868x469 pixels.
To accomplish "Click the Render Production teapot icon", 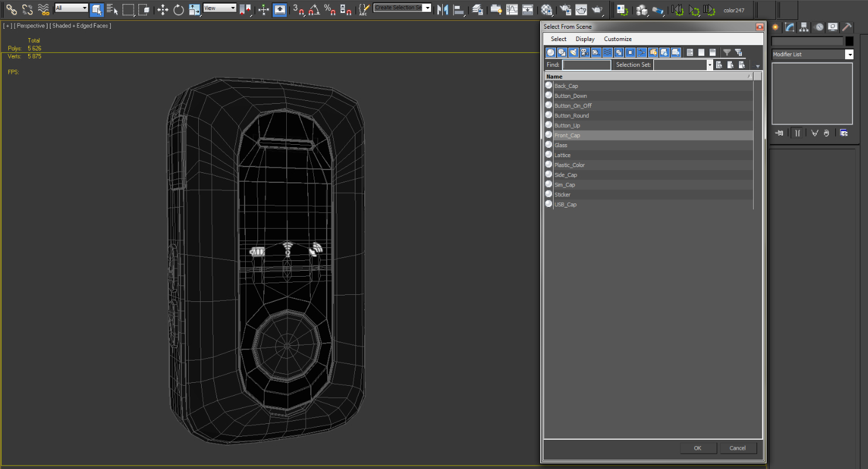I will tap(597, 9).
